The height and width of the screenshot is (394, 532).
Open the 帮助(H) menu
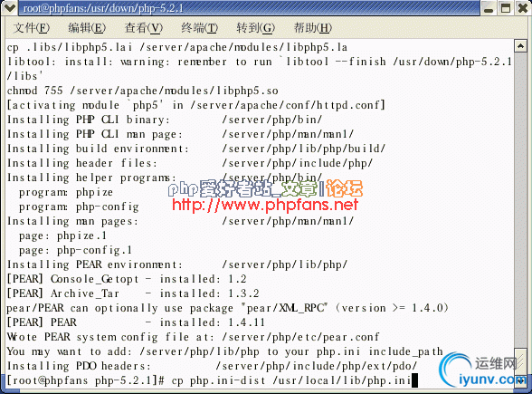click(x=312, y=28)
